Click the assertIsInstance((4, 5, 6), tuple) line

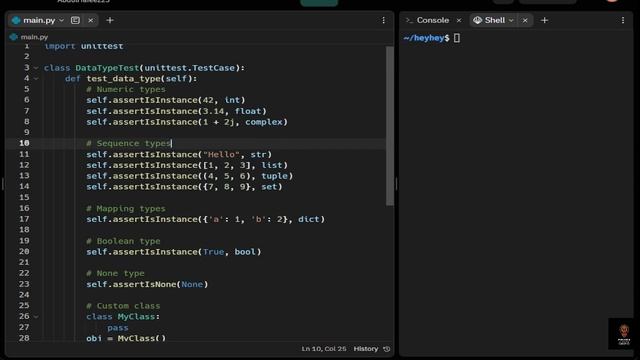[189, 176]
